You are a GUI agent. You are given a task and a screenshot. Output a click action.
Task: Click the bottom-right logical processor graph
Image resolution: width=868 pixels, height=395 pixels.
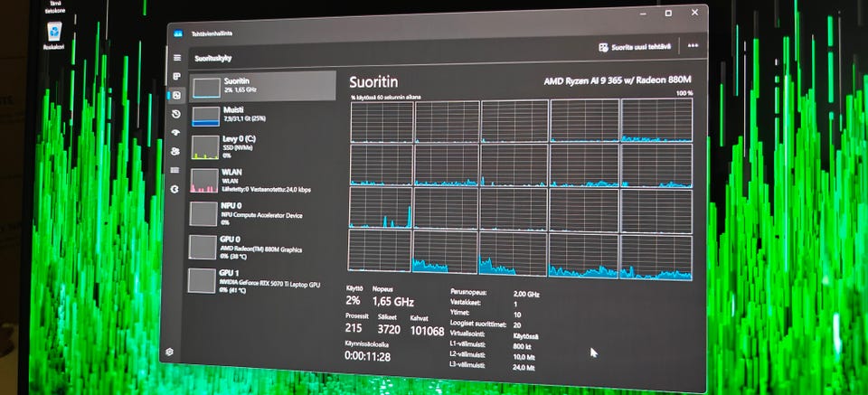click(656, 258)
